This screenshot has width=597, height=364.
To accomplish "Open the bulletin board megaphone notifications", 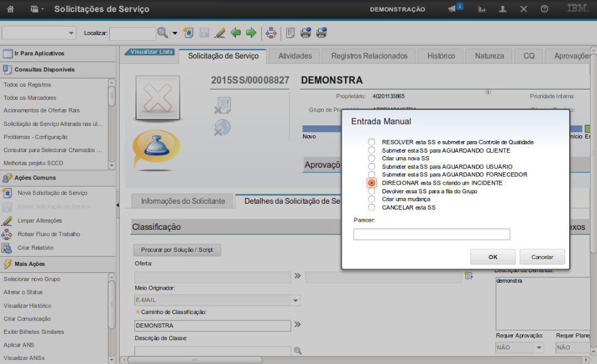I will pos(452,9).
